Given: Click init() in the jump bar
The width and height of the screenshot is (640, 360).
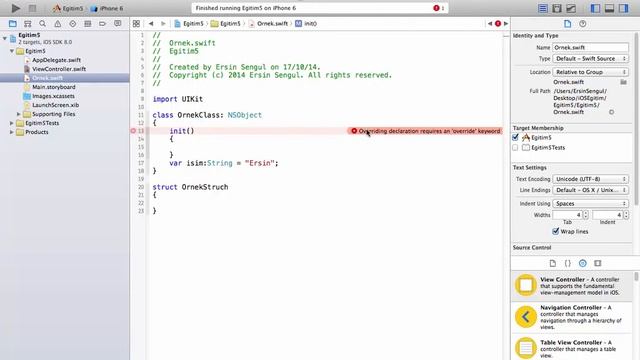Looking at the screenshot, I should pyautogui.click(x=306, y=24).
